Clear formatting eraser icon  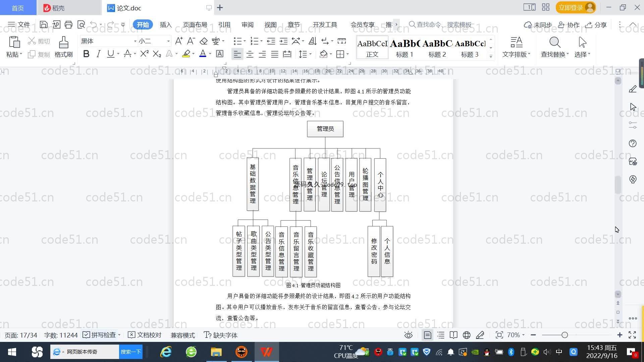click(204, 41)
